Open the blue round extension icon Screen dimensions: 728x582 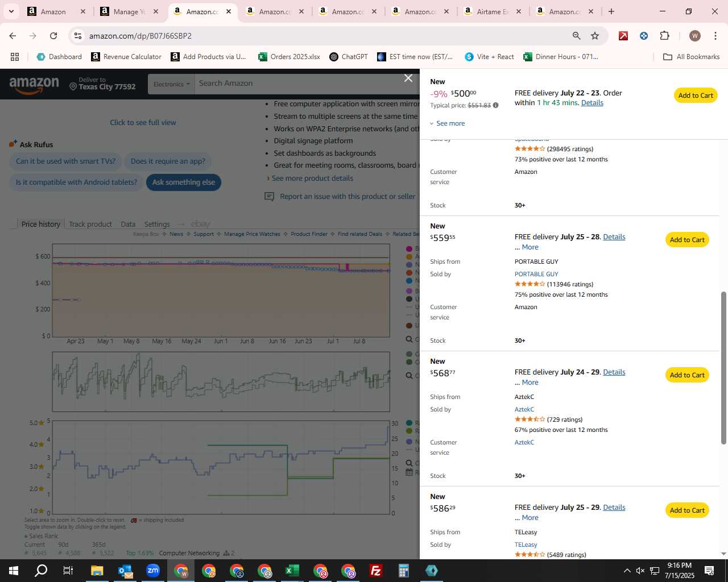(x=644, y=36)
